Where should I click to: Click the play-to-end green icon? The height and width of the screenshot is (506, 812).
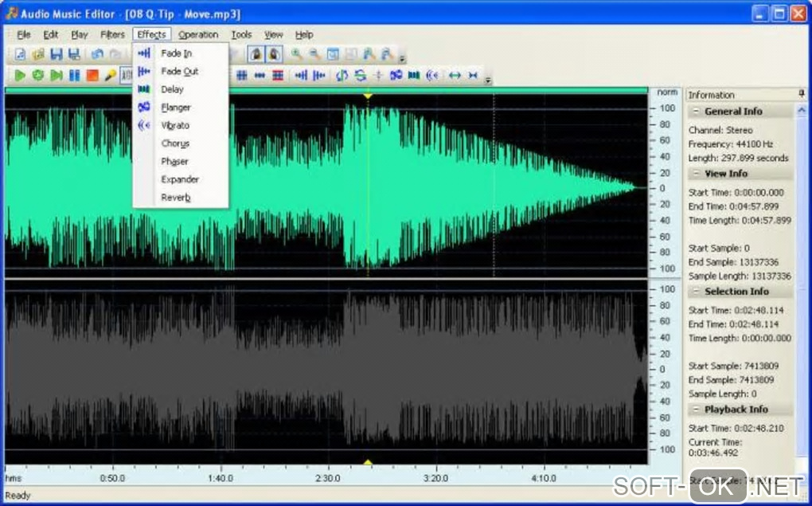tap(56, 76)
